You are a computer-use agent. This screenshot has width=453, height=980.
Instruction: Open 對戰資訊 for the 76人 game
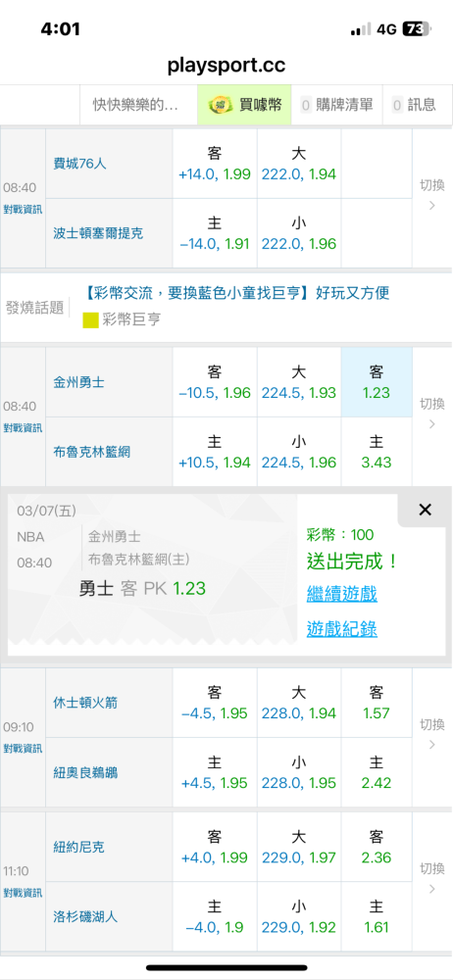23,210
